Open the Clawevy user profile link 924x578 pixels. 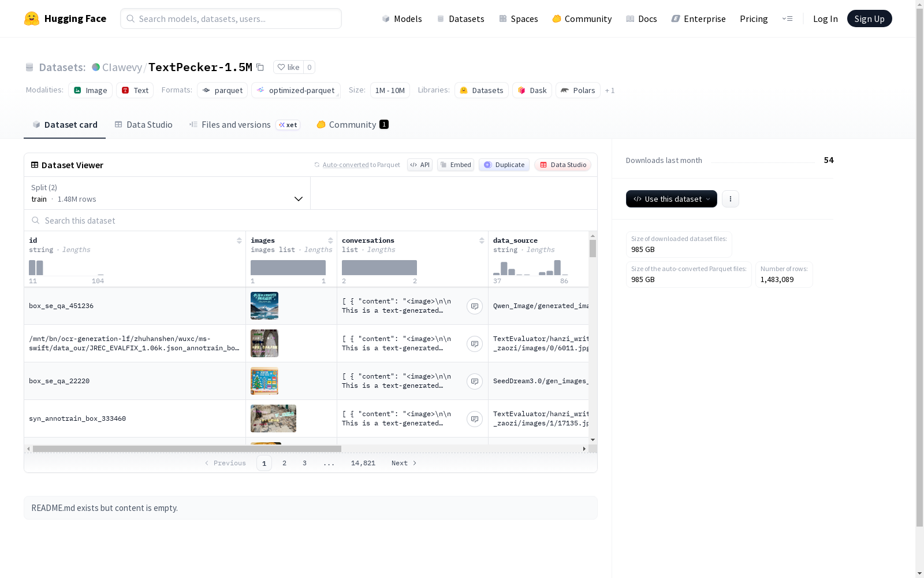[x=122, y=67]
